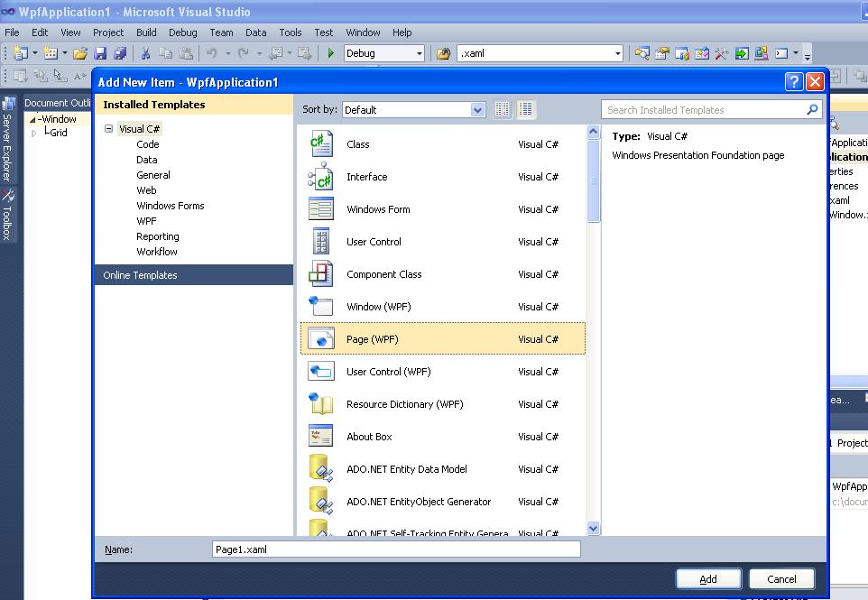Cancel the Add New Item dialog

(781, 578)
